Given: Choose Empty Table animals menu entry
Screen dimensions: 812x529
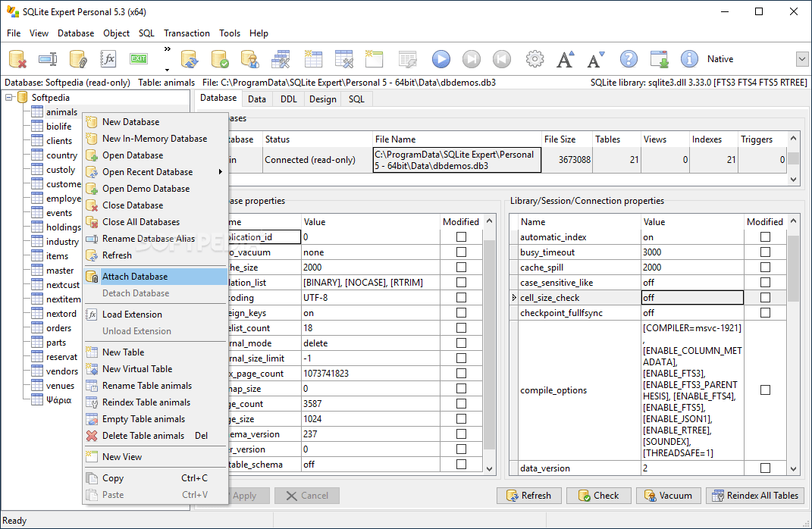Looking at the screenshot, I should [x=155, y=419].
